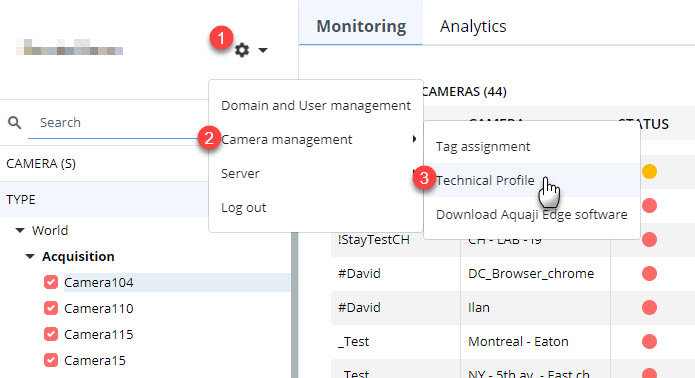This screenshot has height=378, width=695.
Task: Collapse the Acquisition tree node
Action: (30, 256)
